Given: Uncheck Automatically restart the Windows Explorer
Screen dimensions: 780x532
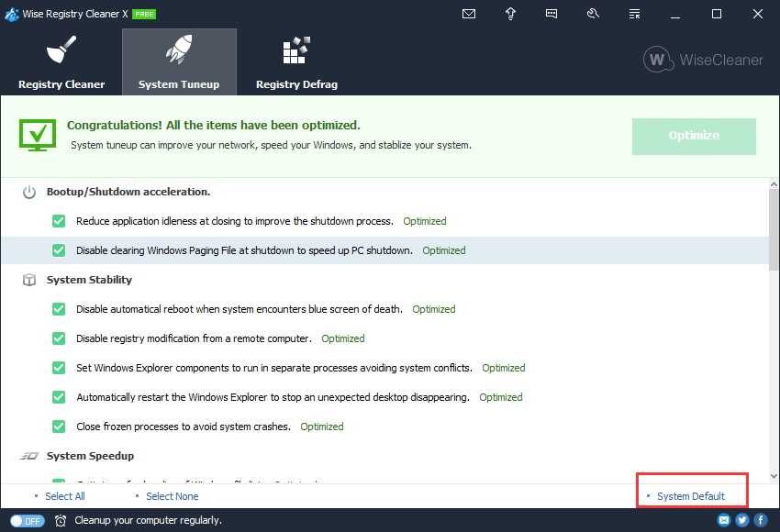Looking at the screenshot, I should tap(59, 397).
